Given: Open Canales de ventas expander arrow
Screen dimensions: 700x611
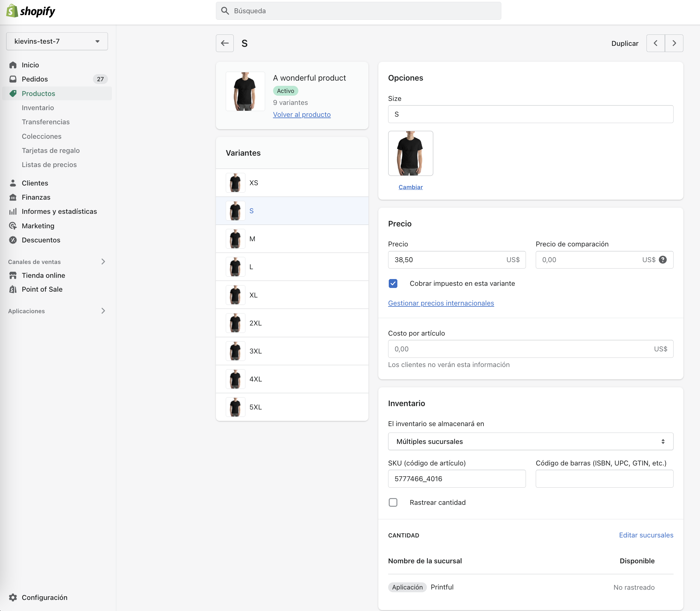Looking at the screenshot, I should pos(103,262).
